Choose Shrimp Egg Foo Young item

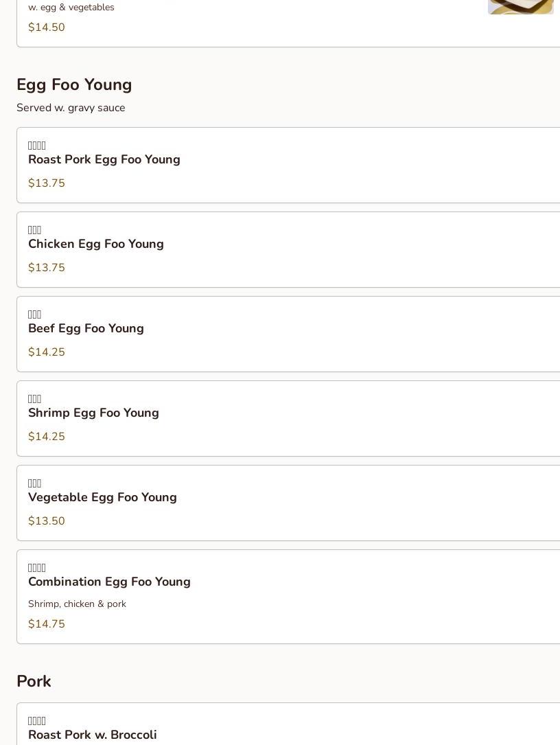click(93, 413)
